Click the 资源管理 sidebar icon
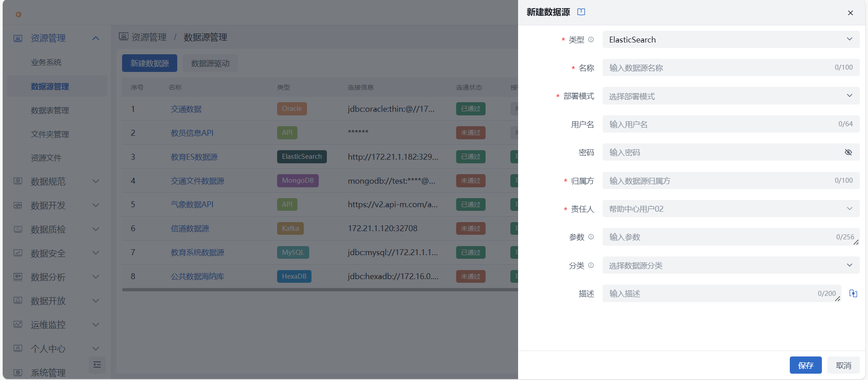 pyautogui.click(x=18, y=38)
